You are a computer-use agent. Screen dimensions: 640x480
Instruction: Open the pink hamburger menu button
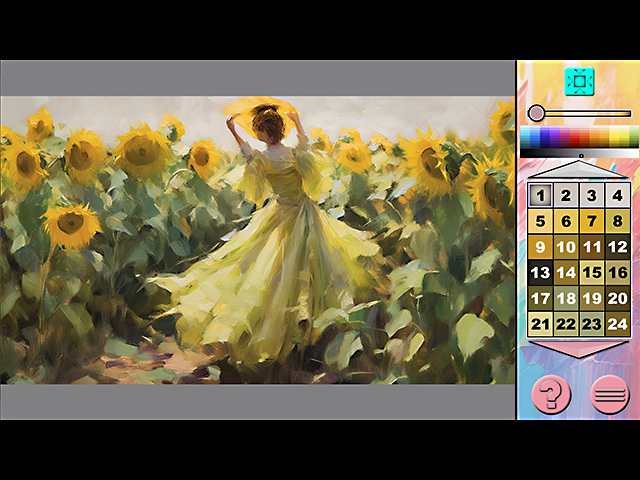tap(610, 394)
